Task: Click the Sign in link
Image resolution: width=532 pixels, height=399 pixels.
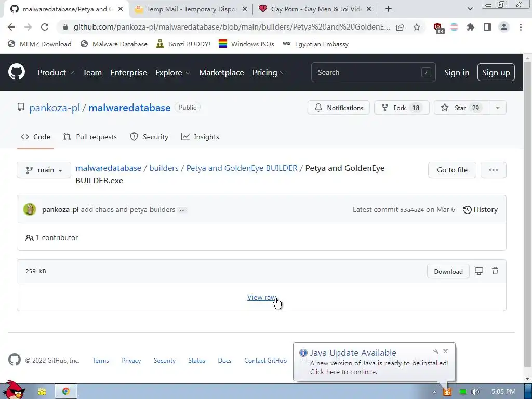Action: (x=457, y=73)
